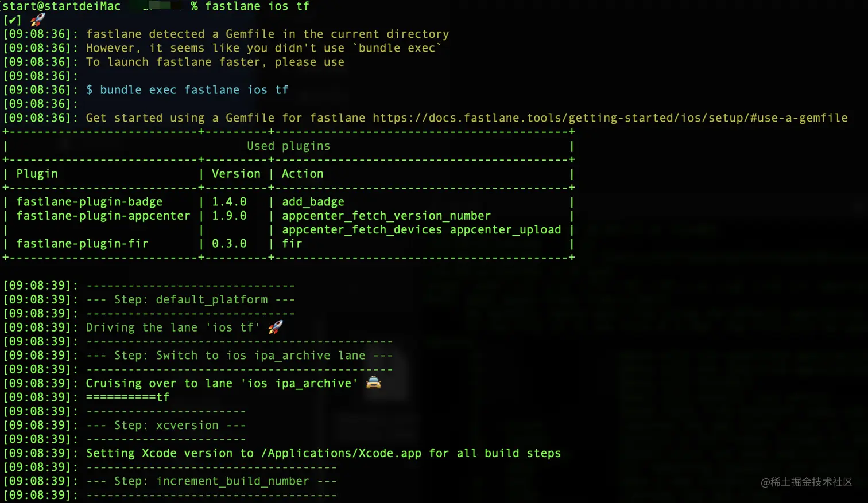The width and height of the screenshot is (868, 503).
Task: Click 'add_badge' action cell
Action: pyautogui.click(x=313, y=202)
